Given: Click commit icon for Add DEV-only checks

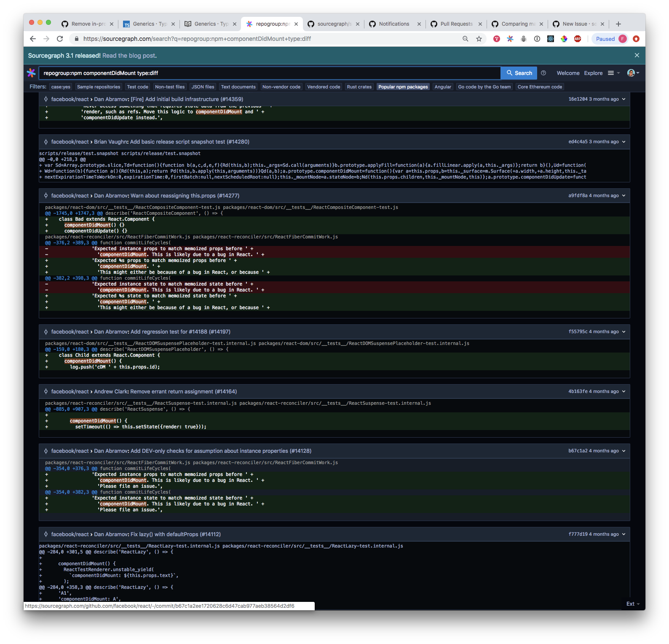Looking at the screenshot, I should pos(46,451).
